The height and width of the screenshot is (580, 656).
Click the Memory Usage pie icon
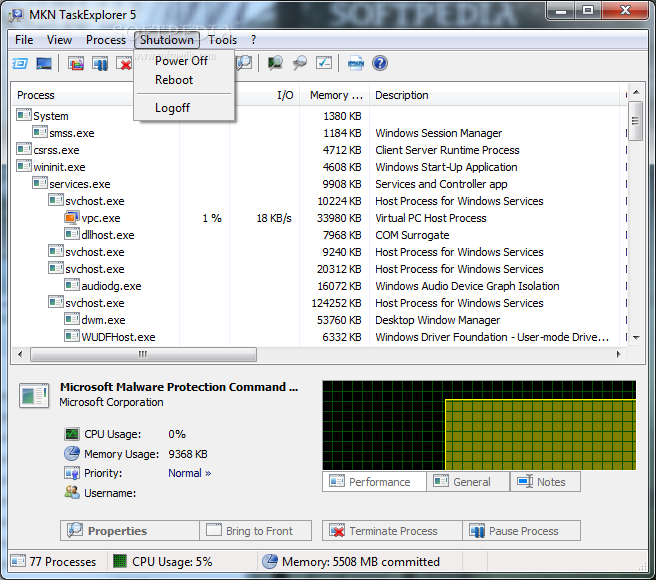72,454
